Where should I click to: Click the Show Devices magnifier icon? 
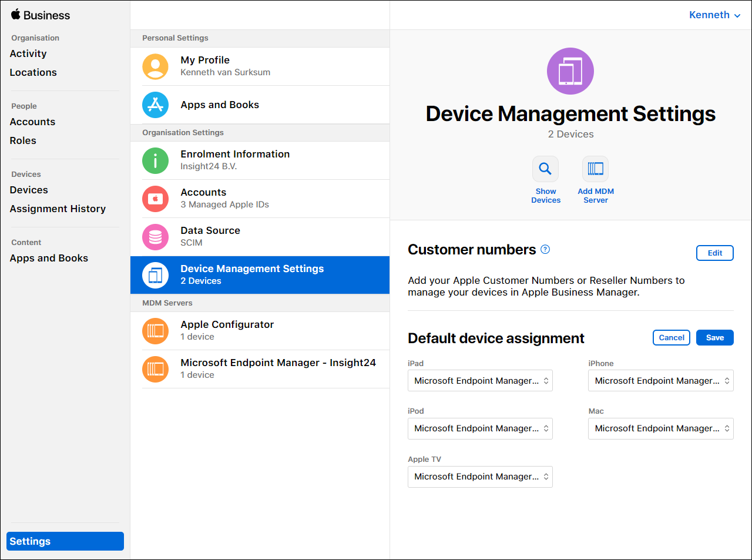(545, 169)
